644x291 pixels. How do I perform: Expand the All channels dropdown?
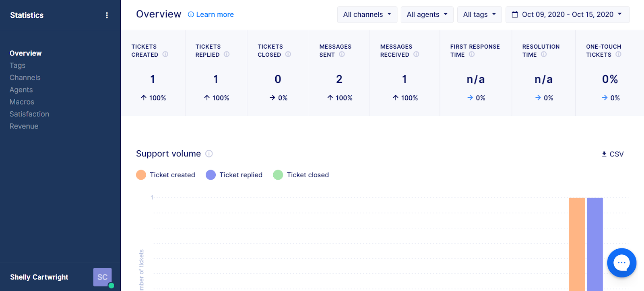coord(367,14)
